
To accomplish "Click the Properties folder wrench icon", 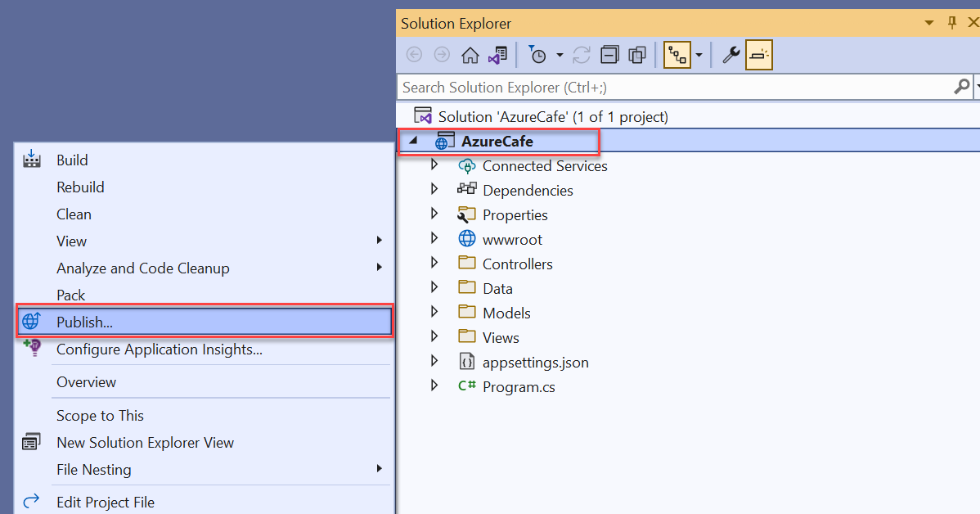I will (x=467, y=214).
